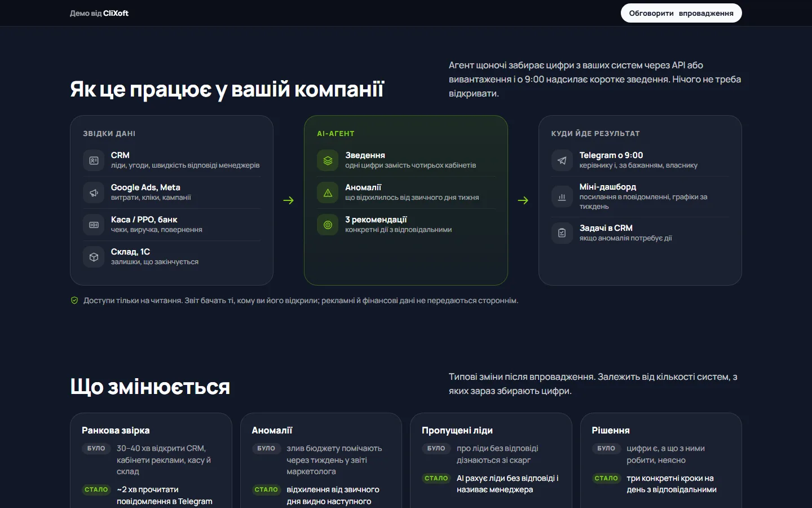This screenshot has height=508, width=812.
Task: Click the warning triangle icon by Аномалії
Action: [x=328, y=192]
